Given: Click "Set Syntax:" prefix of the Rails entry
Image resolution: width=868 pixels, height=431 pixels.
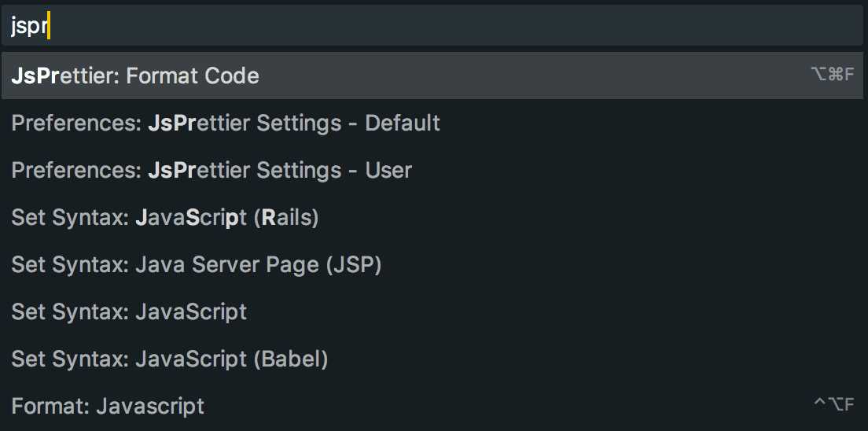Looking at the screenshot, I should point(69,217).
